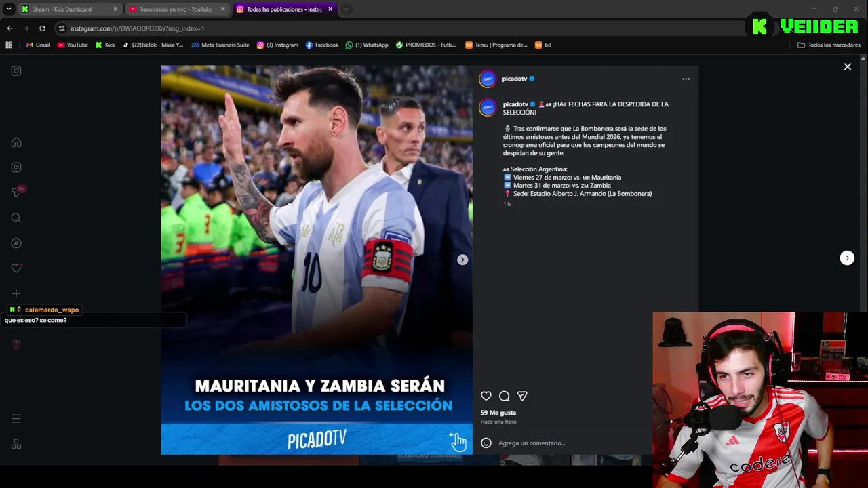Open Explore compass icon
The image size is (868, 488).
tap(16, 243)
